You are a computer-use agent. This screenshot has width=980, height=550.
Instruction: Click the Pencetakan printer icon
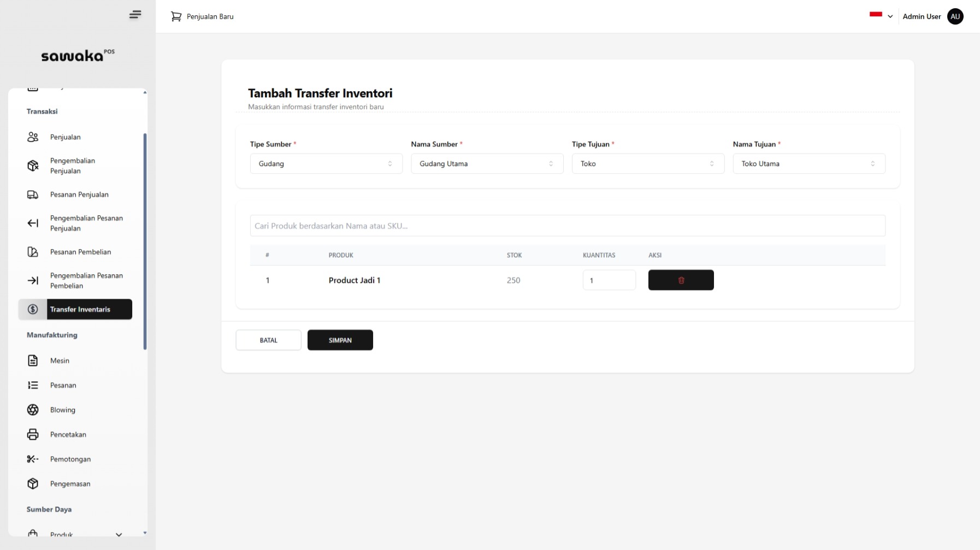click(33, 434)
